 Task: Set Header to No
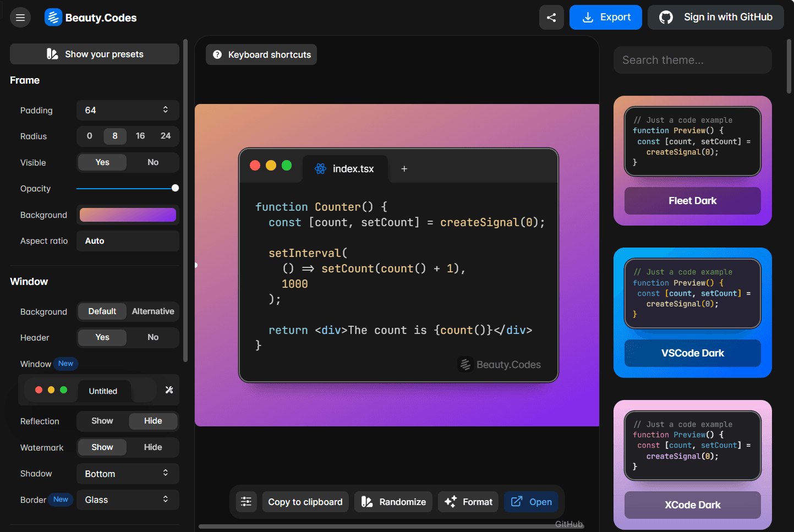point(153,337)
